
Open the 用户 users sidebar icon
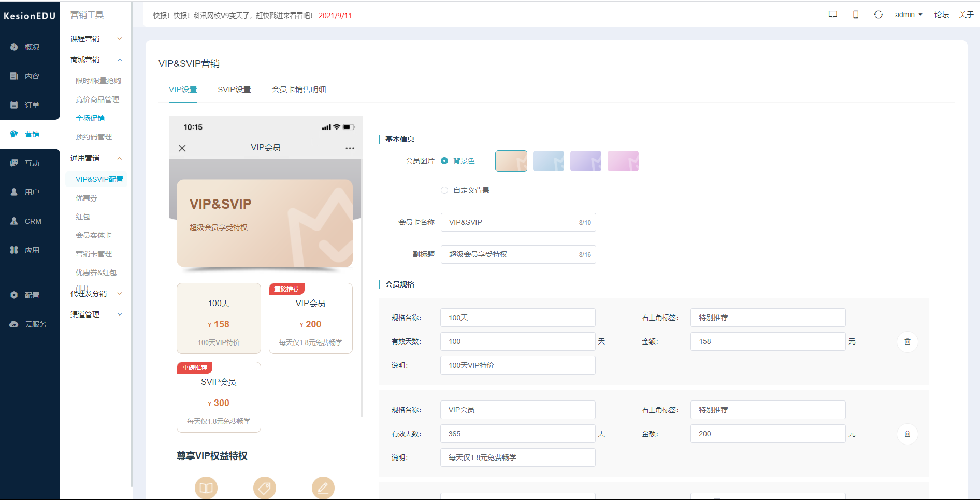point(14,192)
